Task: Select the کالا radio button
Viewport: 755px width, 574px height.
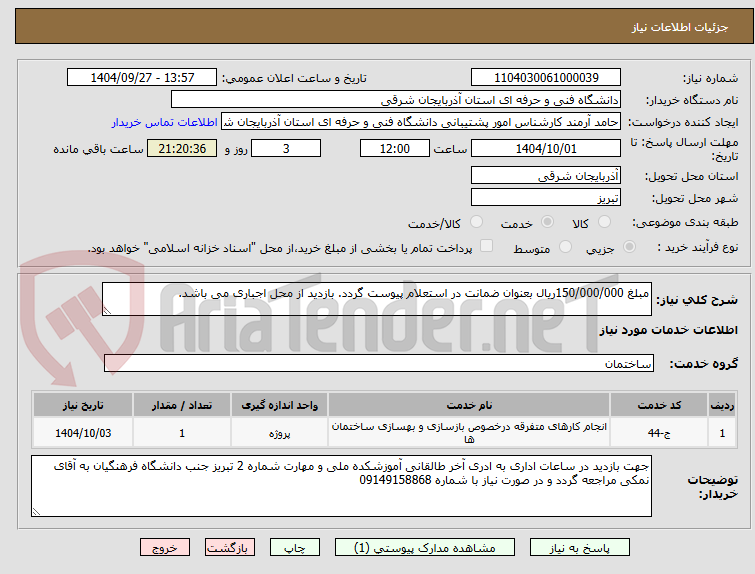Action: [604, 222]
